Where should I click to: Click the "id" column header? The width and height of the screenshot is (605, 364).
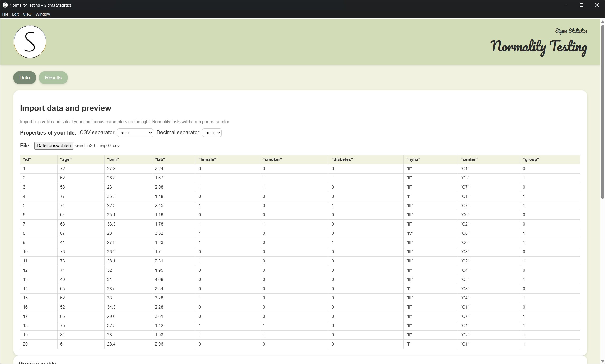(39, 160)
